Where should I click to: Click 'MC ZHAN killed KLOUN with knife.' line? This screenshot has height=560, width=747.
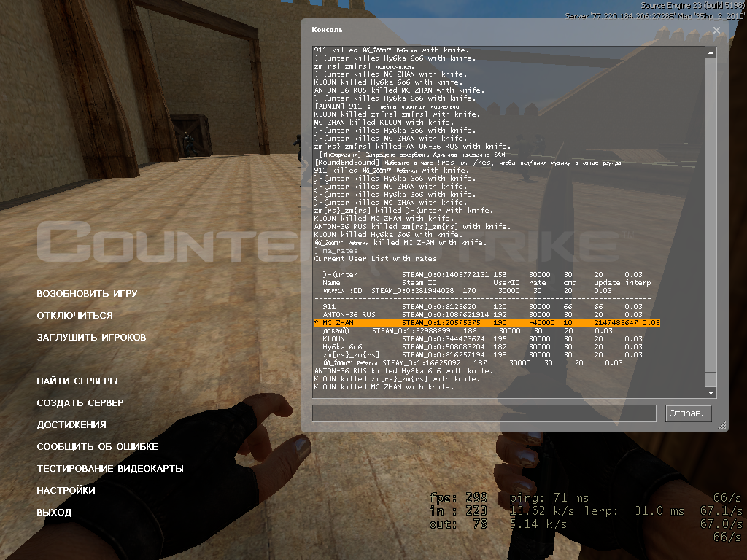[384, 122]
